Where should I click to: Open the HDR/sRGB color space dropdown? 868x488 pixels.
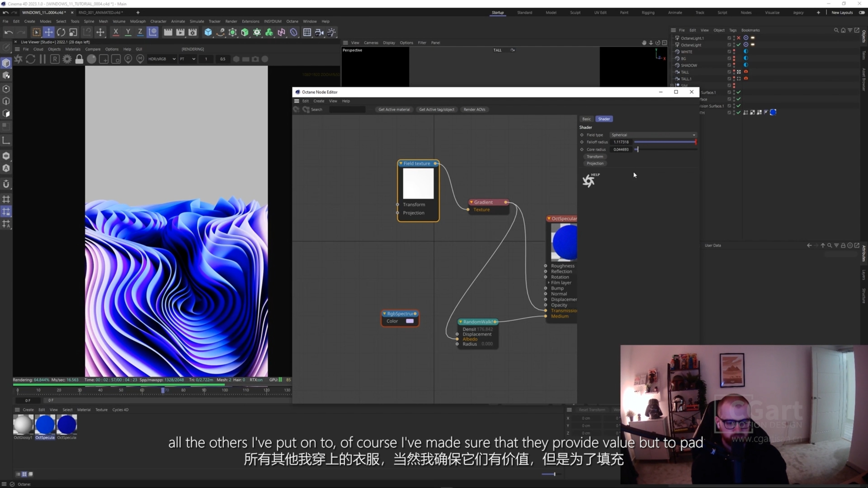click(162, 59)
